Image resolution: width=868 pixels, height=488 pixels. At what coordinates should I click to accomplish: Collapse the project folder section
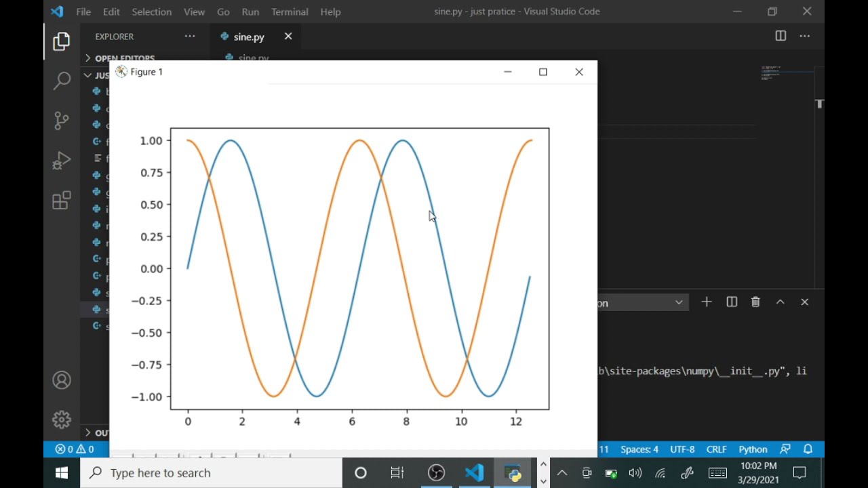pos(96,75)
